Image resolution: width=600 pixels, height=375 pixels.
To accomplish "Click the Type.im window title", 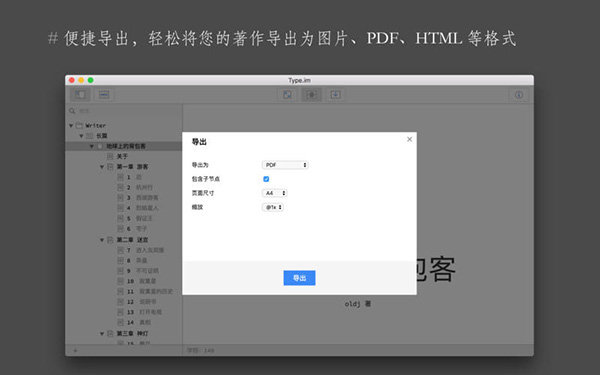I will click(299, 80).
